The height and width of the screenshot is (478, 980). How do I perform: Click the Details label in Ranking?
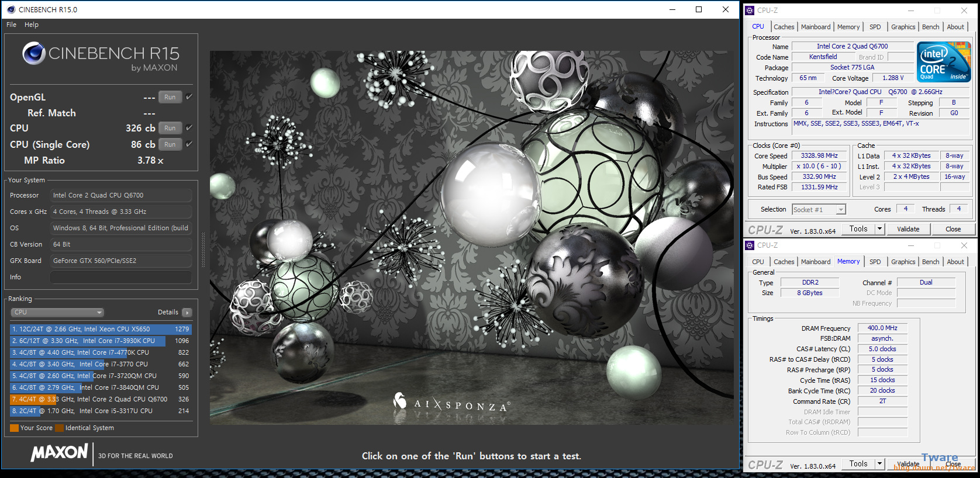pyautogui.click(x=168, y=312)
